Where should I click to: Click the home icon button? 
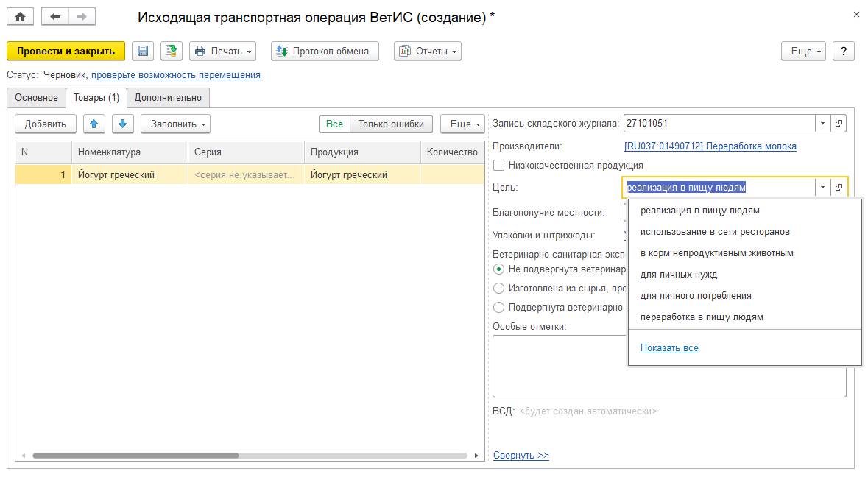coord(20,17)
